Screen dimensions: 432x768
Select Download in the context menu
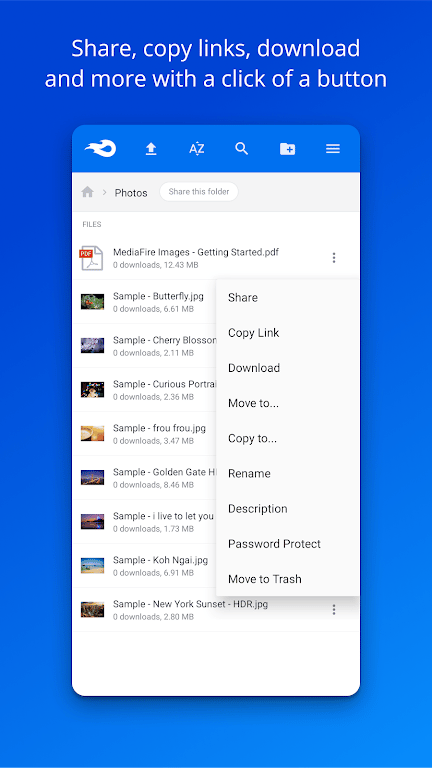pyautogui.click(x=254, y=368)
